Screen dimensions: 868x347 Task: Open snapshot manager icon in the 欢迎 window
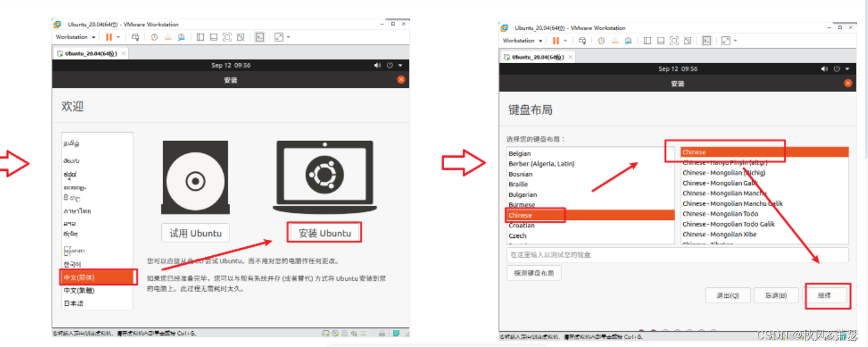point(182,37)
